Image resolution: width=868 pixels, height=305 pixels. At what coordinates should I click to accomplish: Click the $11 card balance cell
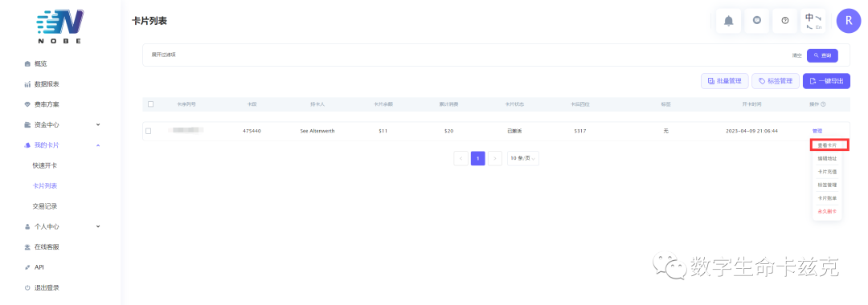[383, 131]
